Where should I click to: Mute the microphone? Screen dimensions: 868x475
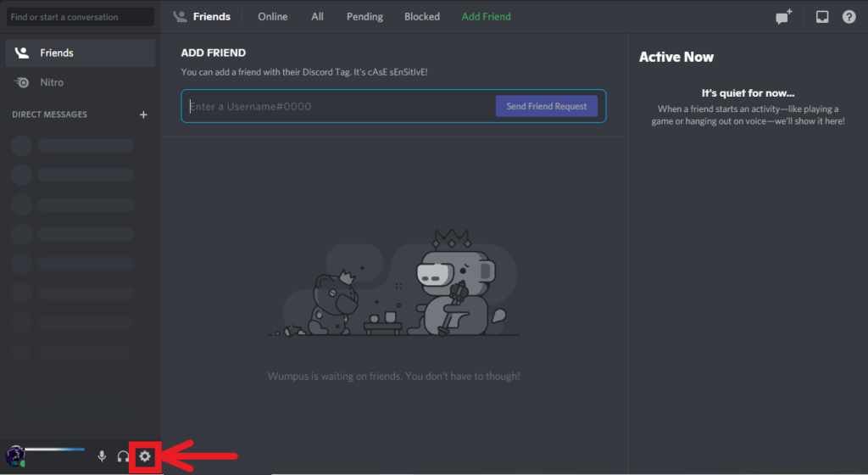[x=102, y=456]
